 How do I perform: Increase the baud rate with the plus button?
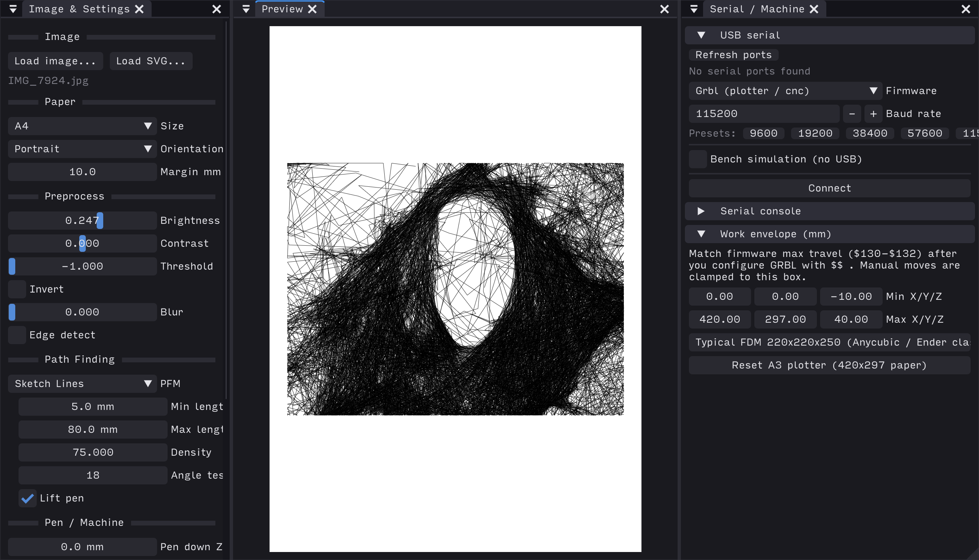(x=873, y=114)
